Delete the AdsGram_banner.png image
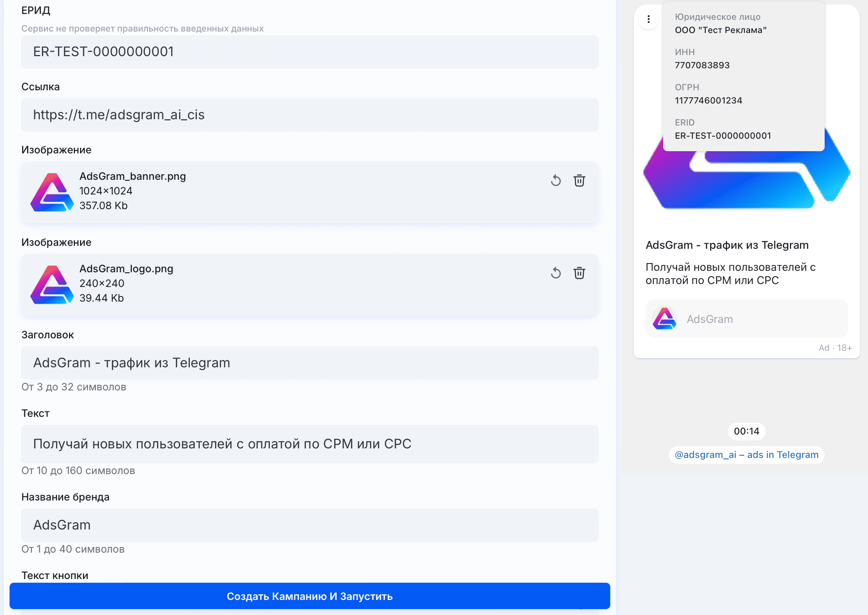Image resolution: width=868 pixels, height=615 pixels. pos(579,181)
